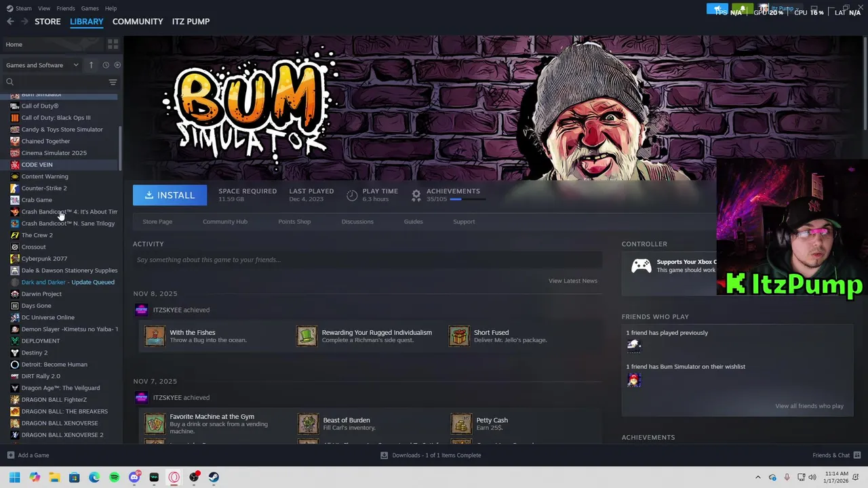Viewport: 868px width, 488px height.
Task: Click friend avatar who played previously
Action: 633,346
